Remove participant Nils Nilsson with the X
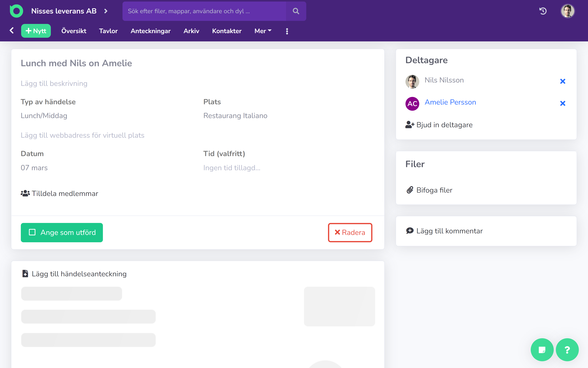The height and width of the screenshot is (368, 588). [562, 81]
